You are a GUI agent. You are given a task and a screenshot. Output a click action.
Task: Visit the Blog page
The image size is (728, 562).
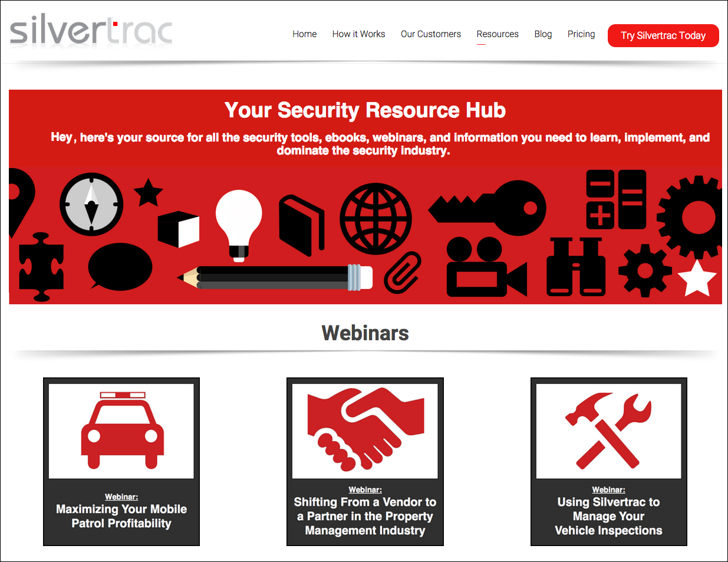[x=543, y=34]
